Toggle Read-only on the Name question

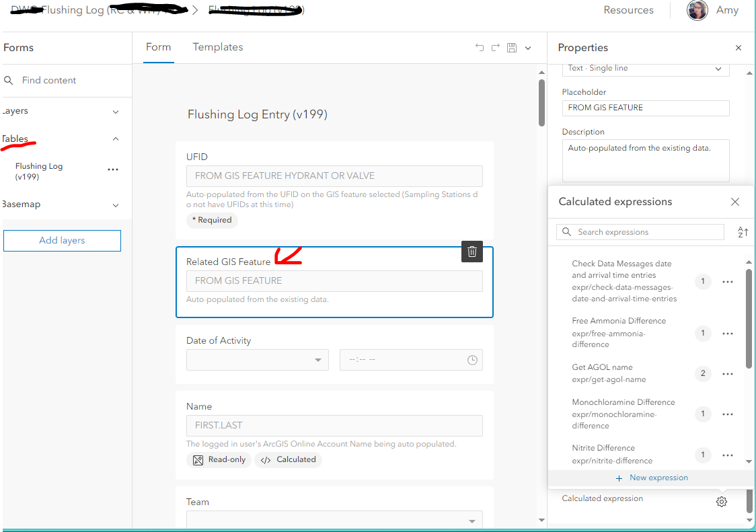point(219,460)
